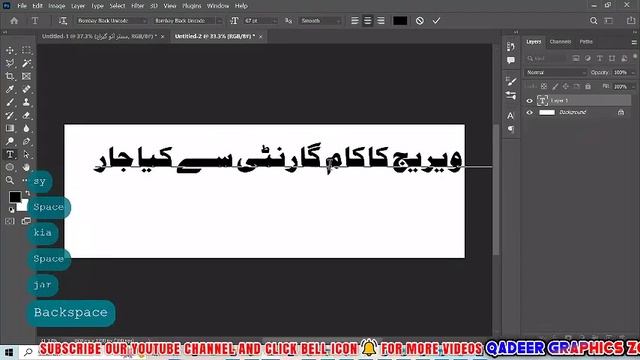
Task: Select the Move tool
Action: pyautogui.click(x=10, y=50)
